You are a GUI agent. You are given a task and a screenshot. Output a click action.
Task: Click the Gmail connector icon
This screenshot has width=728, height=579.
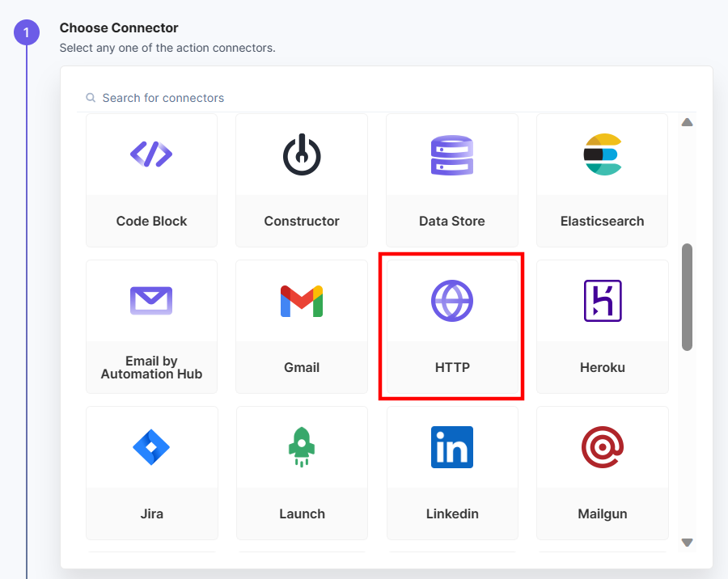(x=301, y=300)
